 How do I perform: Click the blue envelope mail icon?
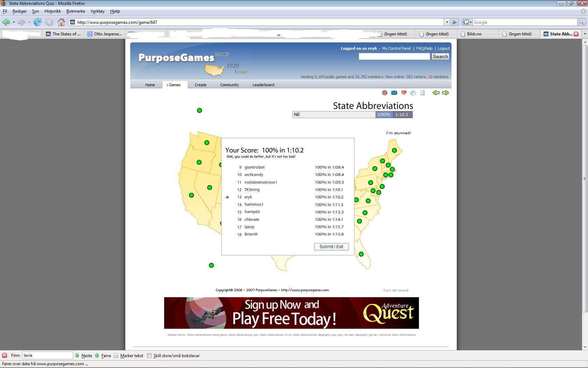coord(394,93)
